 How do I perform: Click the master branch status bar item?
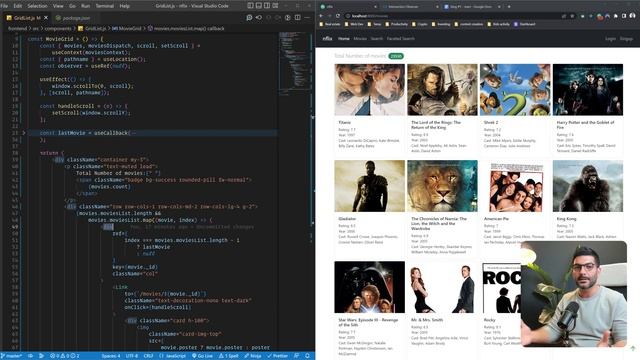click(x=11, y=356)
